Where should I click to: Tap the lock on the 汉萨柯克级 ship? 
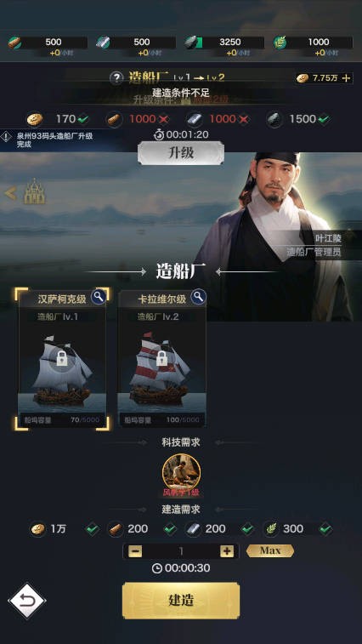pos(62,358)
